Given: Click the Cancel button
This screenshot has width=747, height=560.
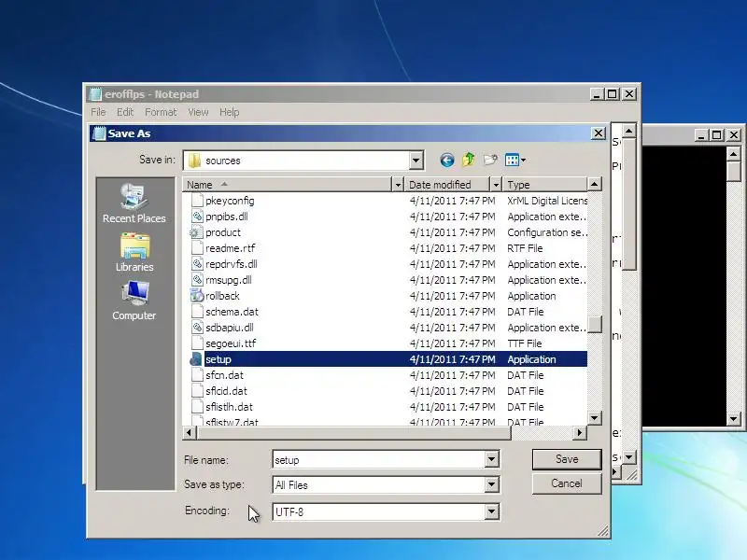Looking at the screenshot, I should [567, 483].
